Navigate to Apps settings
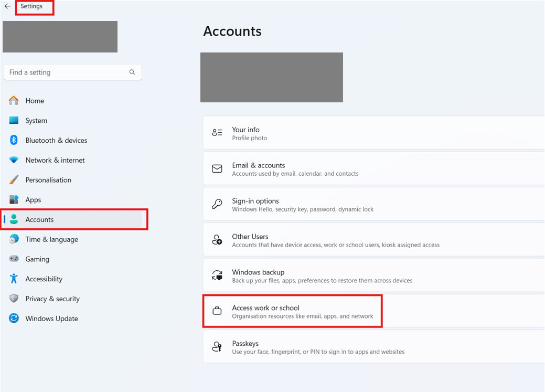Screen dimensions: 545x392 (73, 199)
